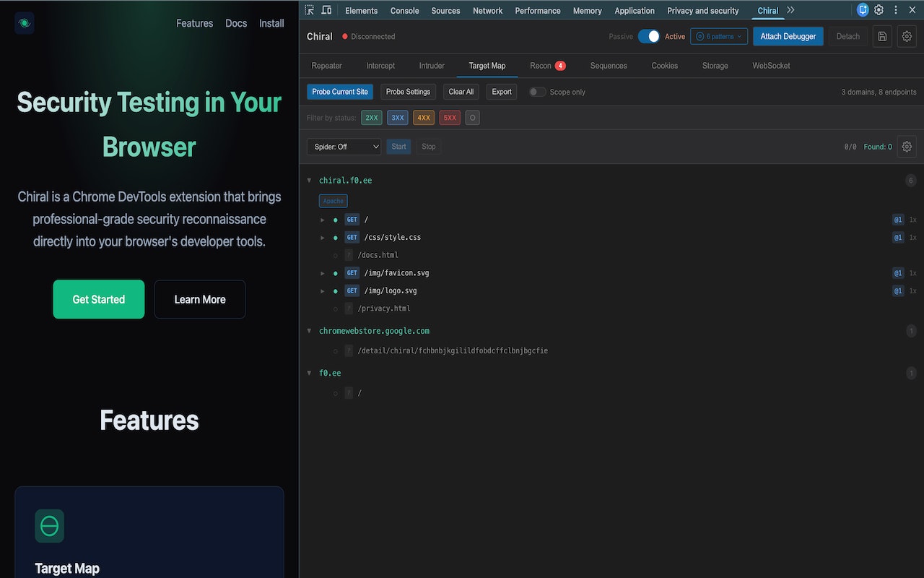
Task: Collapse the f0.ee domain node
Action: [310, 374]
